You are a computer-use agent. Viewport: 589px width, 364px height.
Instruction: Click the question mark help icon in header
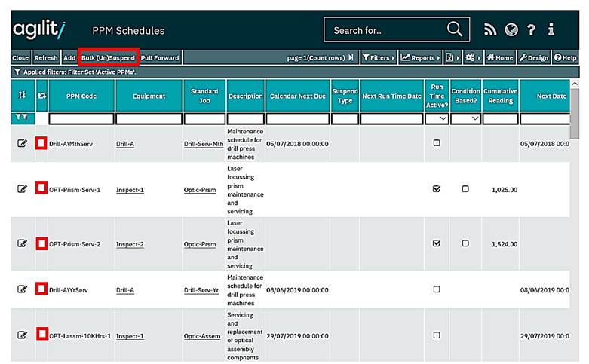tap(532, 30)
